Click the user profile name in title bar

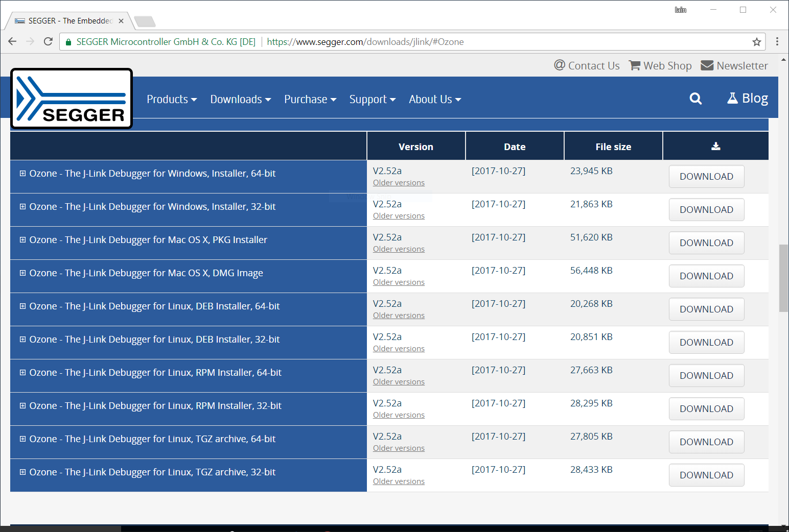(681, 10)
